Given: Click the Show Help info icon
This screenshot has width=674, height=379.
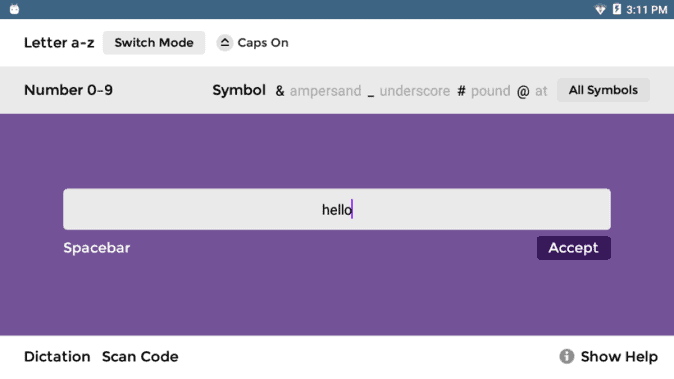Looking at the screenshot, I should (567, 356).
